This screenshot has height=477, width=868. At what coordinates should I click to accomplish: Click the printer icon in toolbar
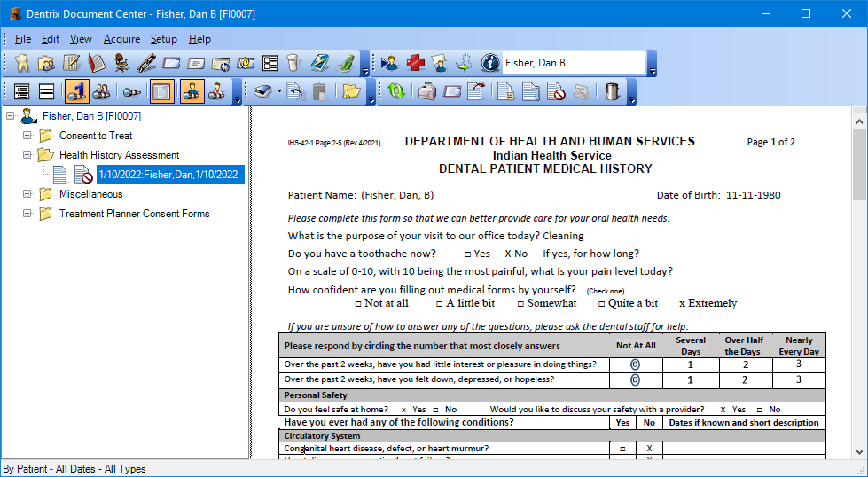click(427, 91)
